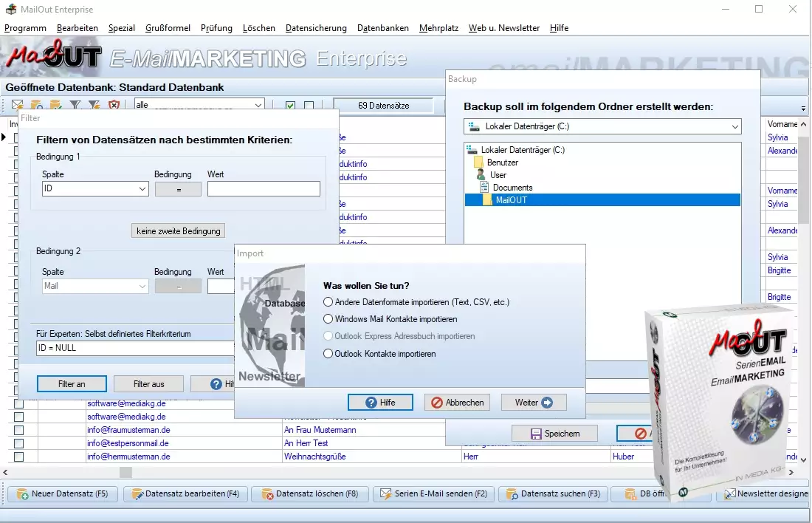Viewport: 812px width, 523px height.
Task: Click Speichern in the Backup dialog
Action: pyautogui.click(x=554, y=434)
